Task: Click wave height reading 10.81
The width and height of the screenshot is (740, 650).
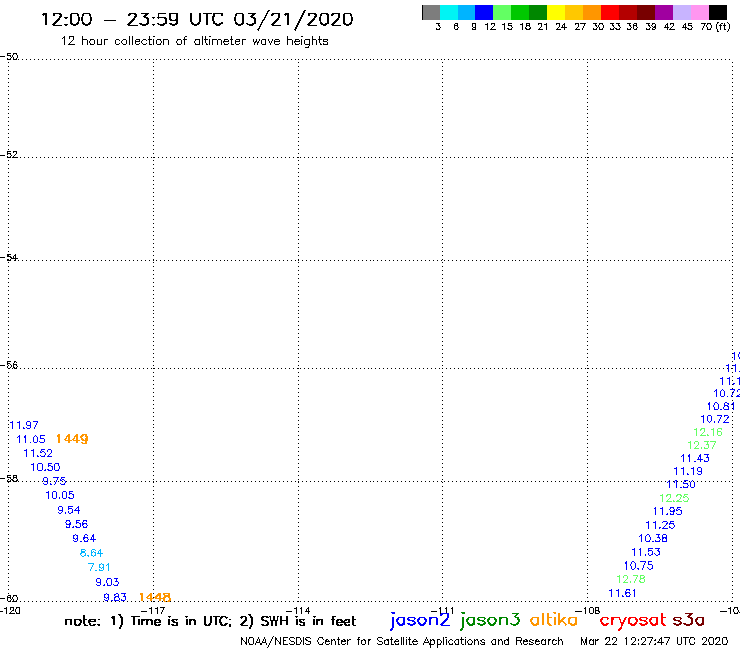Action: [721, 406]
